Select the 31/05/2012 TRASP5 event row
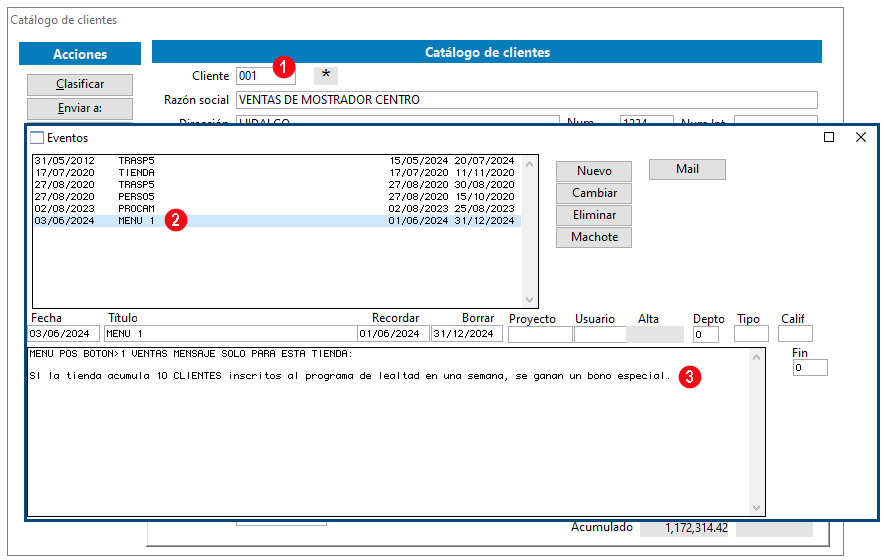The width and height of the screenshot is (885, 560). (x=277, y=161)
